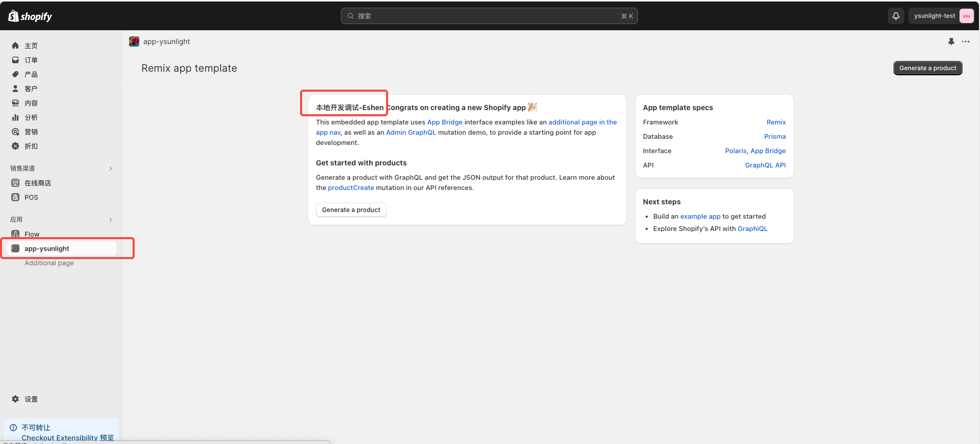This screenshot has width=980, height=444.
Task: Expand the Apps (应用) section chevron
Action: coord(111,220)
